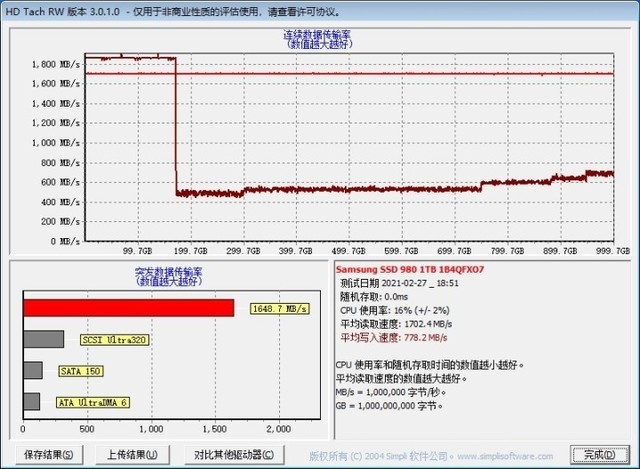Click the 完成(D) button
This screenshot has height=469, width=640.
pyautogui.click(x=599, y=455)
